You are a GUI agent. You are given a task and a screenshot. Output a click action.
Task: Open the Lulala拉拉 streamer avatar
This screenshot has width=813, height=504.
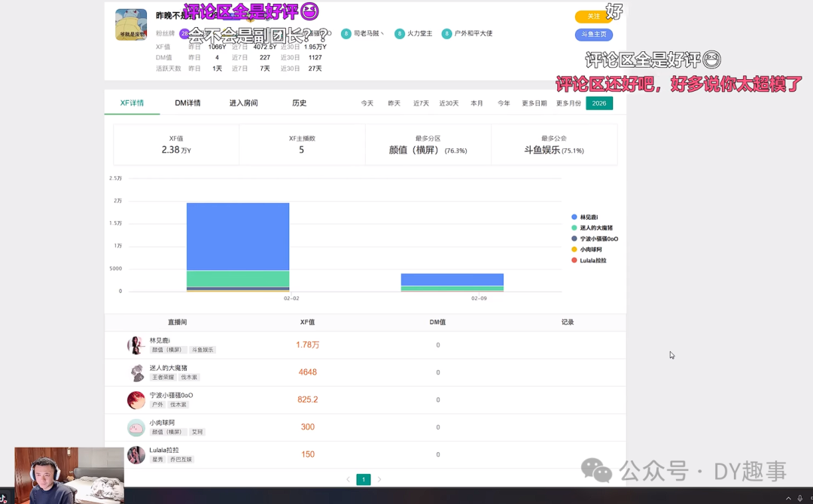point(135,455)
